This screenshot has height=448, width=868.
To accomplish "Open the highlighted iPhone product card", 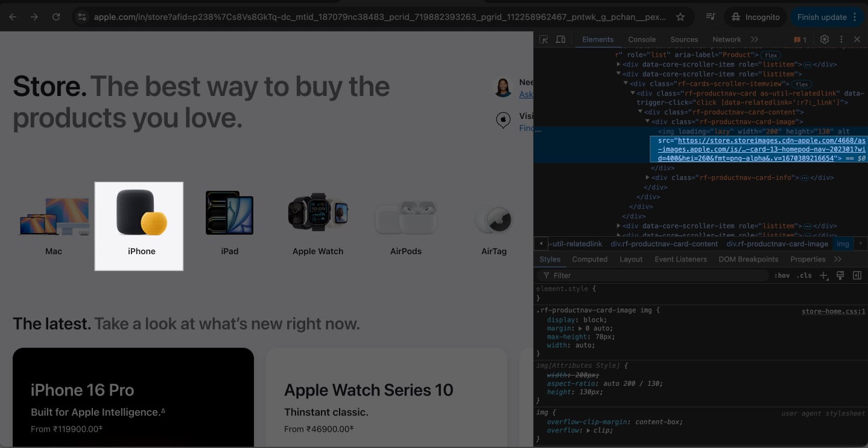I will click(139, 226).
